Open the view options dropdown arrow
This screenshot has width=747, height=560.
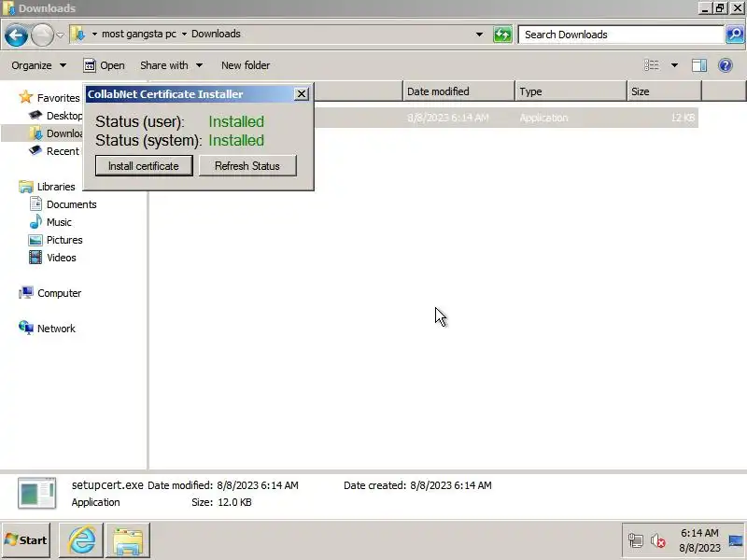click(674, 65)
